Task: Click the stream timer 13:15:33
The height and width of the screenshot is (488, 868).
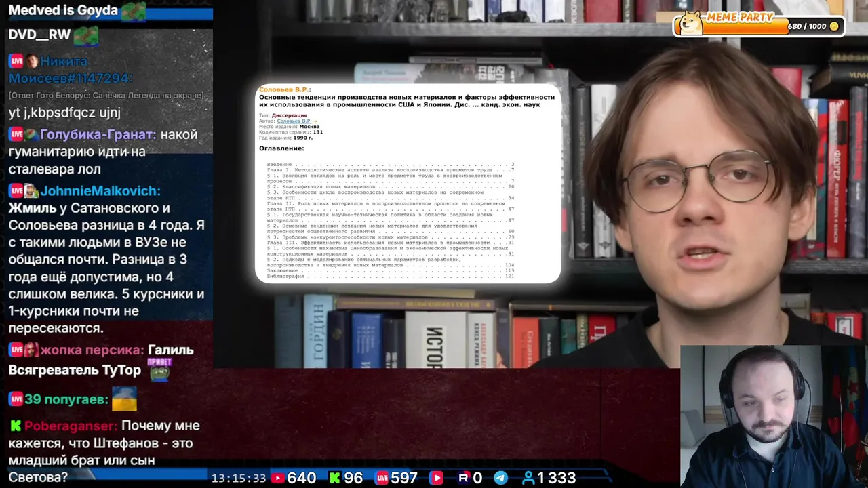Action: point(238,478)
